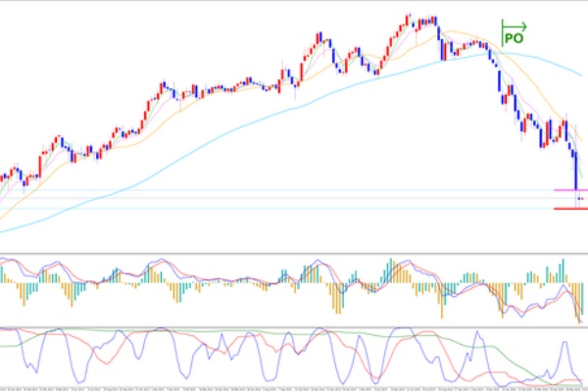Click the green PO marker label

tap(514, 38)
